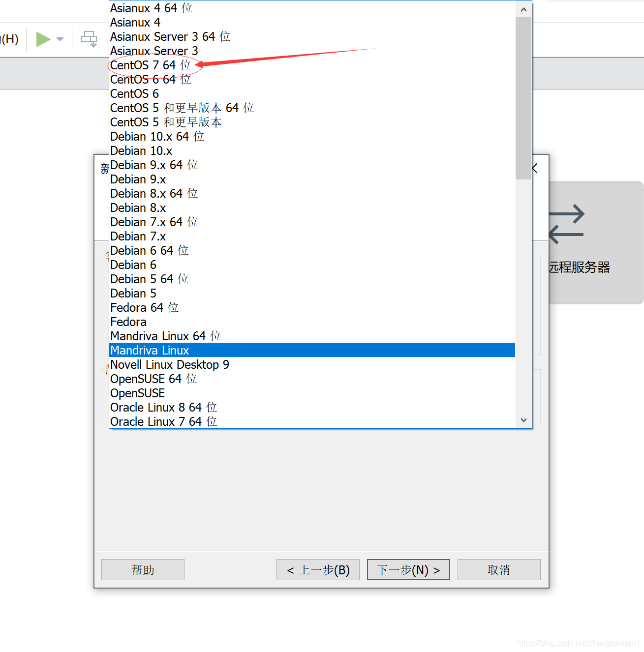Select the Debian 9.x entry

click(312, 179)
